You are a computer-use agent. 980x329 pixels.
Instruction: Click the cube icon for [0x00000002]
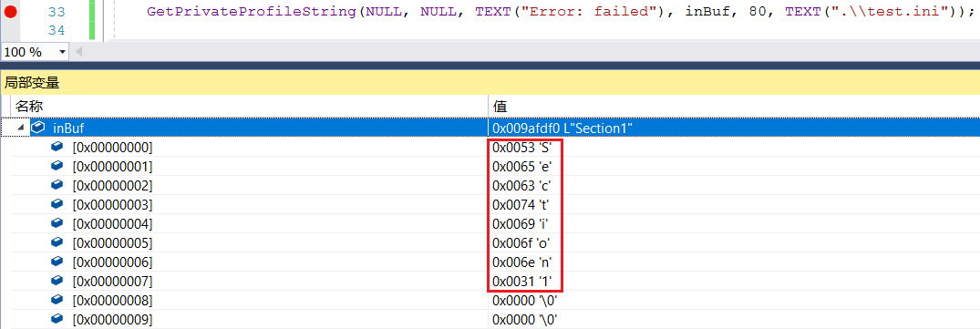pyautogui.click(x=57, y=185)
